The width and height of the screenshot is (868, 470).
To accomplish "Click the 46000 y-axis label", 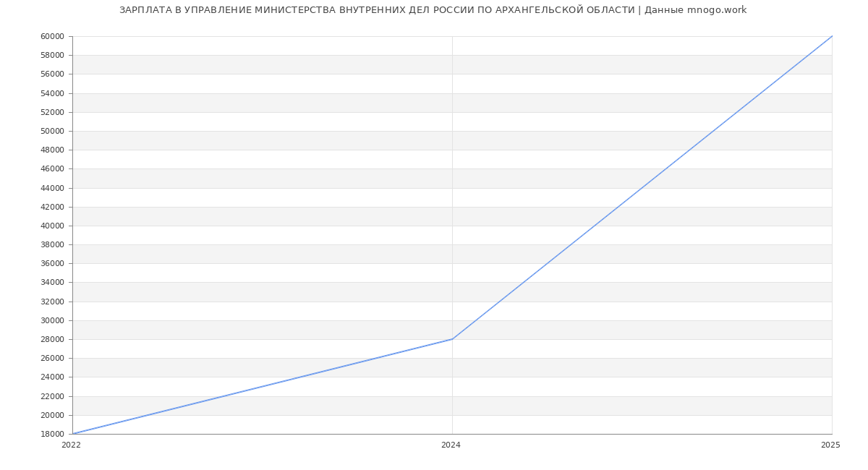I will point(52,169).
